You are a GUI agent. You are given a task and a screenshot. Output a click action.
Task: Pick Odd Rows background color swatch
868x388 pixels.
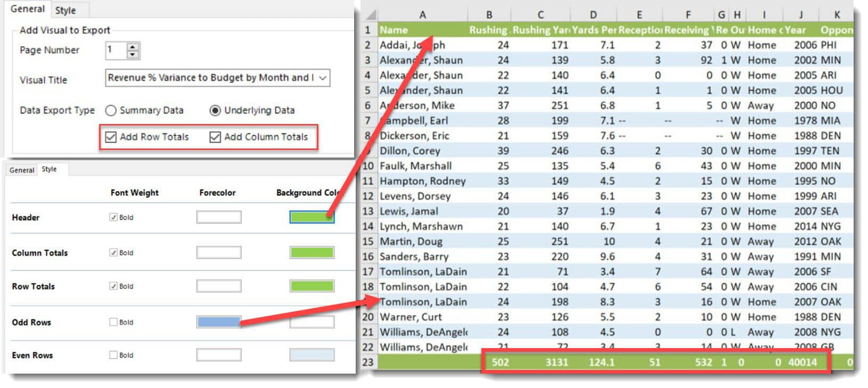click(x=312, y=322)
